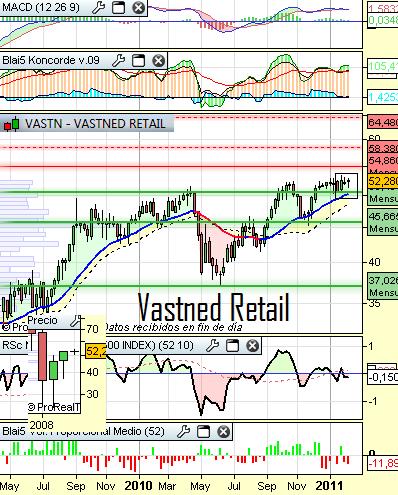
Task: Click the 2010 year marker on timeline
Action: [138, 486]
